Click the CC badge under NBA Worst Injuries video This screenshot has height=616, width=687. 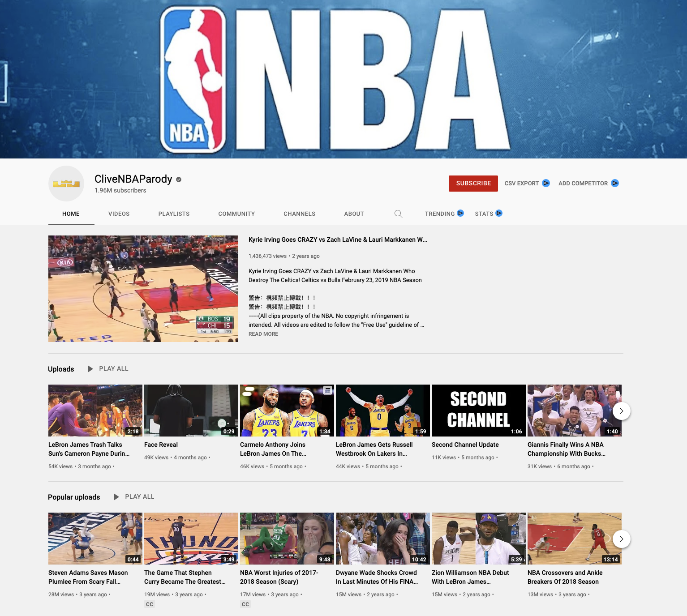tap(245, 604)
